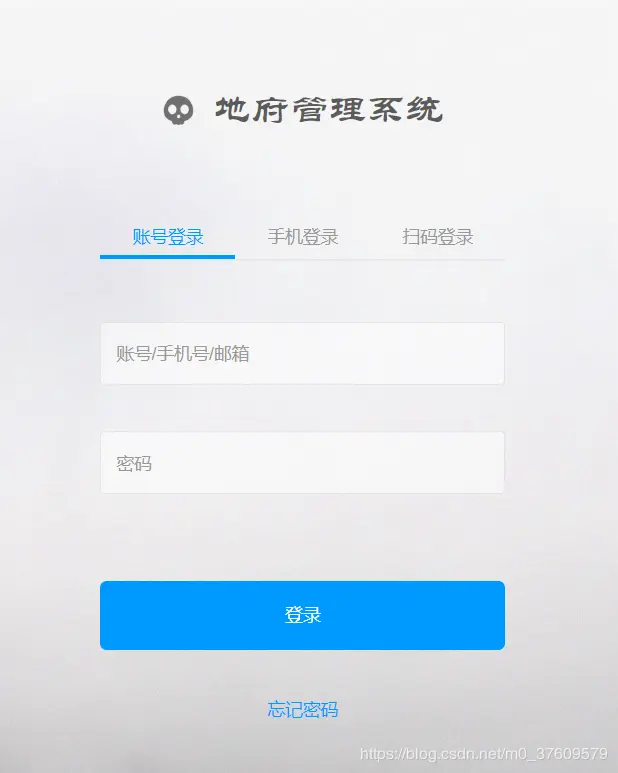
Task: Click the account placeholder text 账号/手机号/邮箱
Action: [x=183, y=354]
